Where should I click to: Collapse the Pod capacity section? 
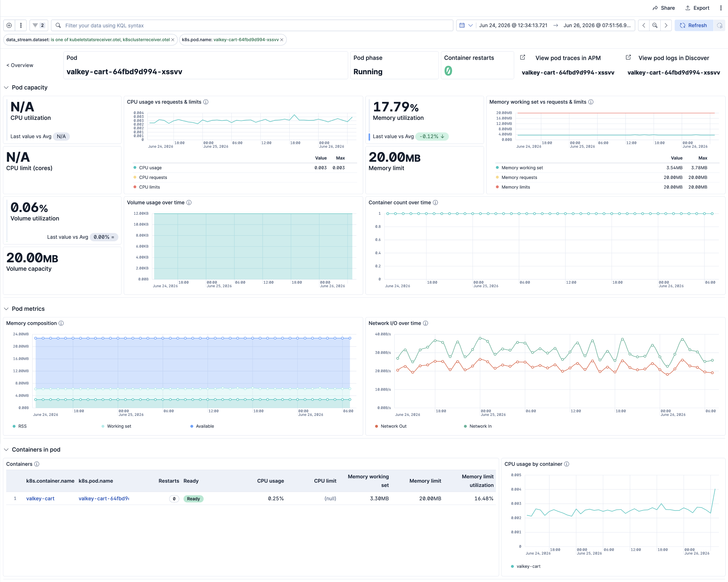pyautogui.click(x=6, y=87)
